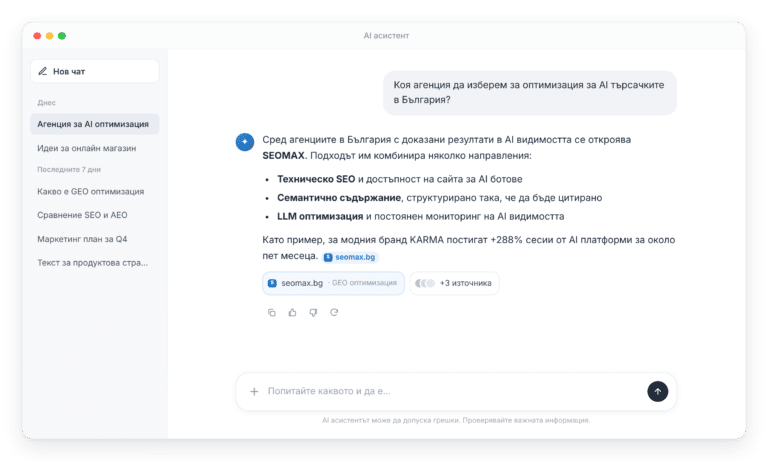Viewport: 768px width, 461px height.
Task: Copy the assistant response
Action: tap(272, 313)
